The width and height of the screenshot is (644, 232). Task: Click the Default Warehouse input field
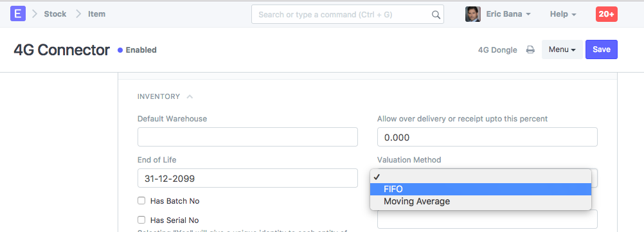point(247,137)
